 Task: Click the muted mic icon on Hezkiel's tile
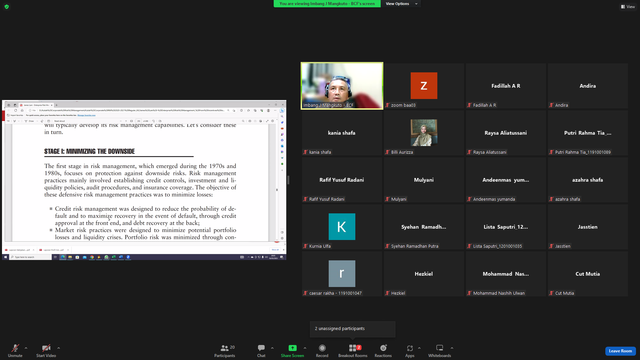pyautogui.click(x=387, y=293)
